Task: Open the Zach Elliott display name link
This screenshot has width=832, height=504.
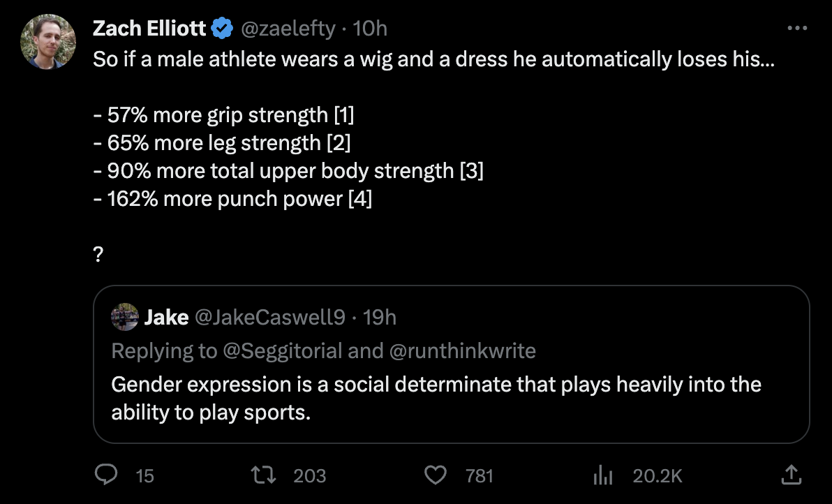Action: (149, 29)
